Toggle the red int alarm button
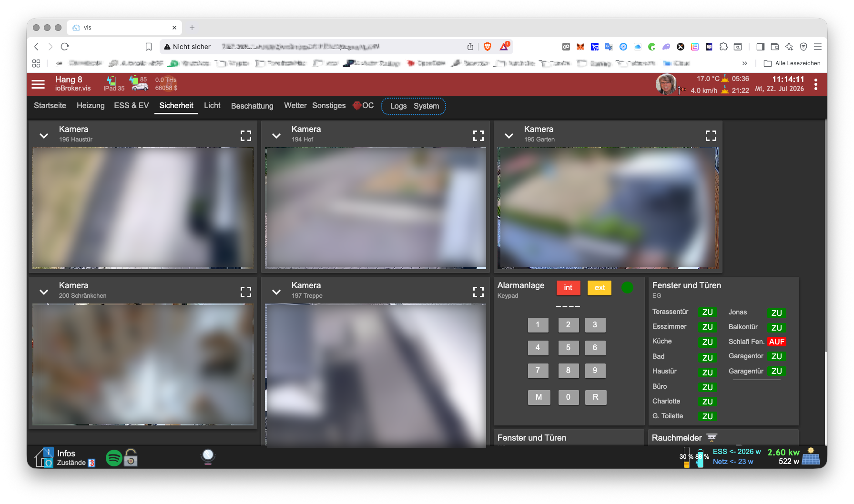This screenshot has height=504, width=854. point(568,288)
